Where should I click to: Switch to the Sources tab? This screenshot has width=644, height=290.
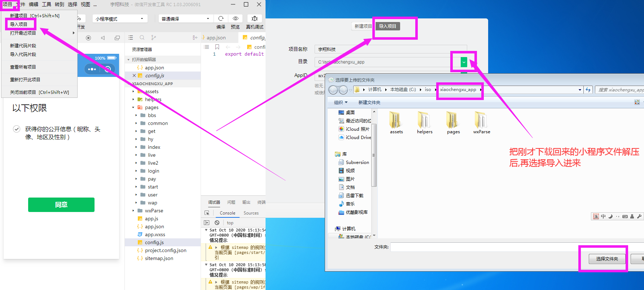(251, 213)
